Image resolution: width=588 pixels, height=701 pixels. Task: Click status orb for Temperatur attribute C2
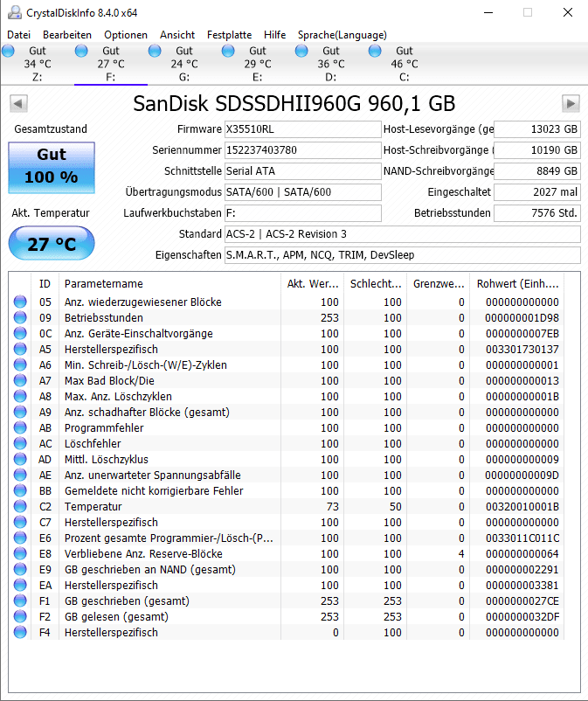coord(20,507)
